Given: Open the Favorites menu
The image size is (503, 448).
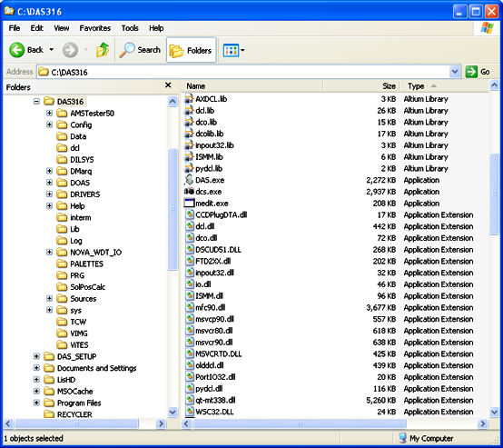Looking at the screenshot, I should (x=95, y=28).
